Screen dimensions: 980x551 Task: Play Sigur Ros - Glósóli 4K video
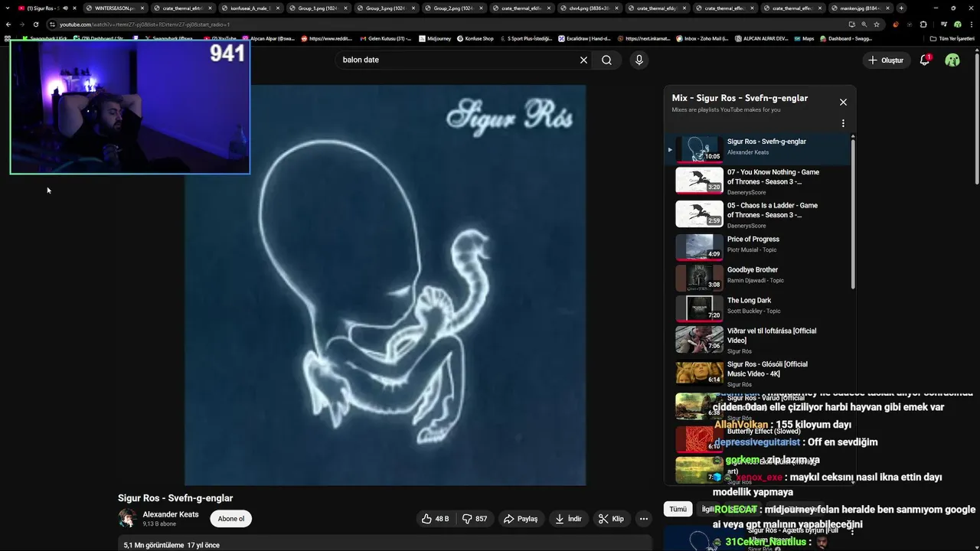click(759, 373)
